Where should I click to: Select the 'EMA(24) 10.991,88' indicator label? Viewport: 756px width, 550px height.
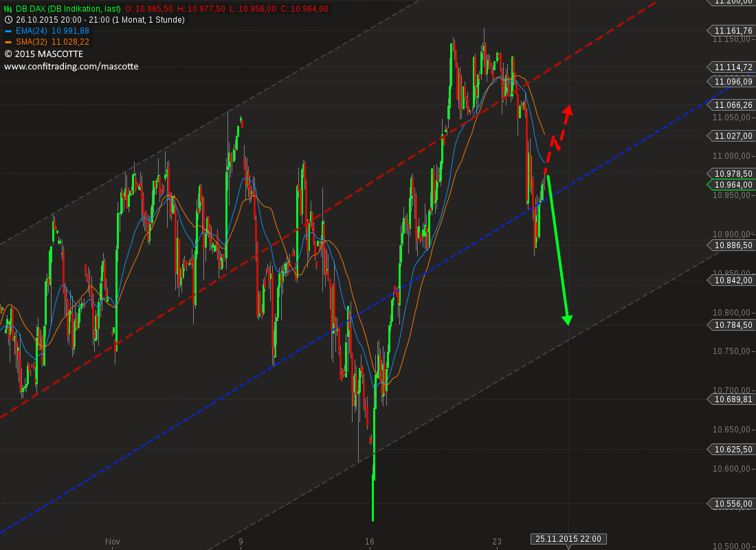[x=52, y=31]
